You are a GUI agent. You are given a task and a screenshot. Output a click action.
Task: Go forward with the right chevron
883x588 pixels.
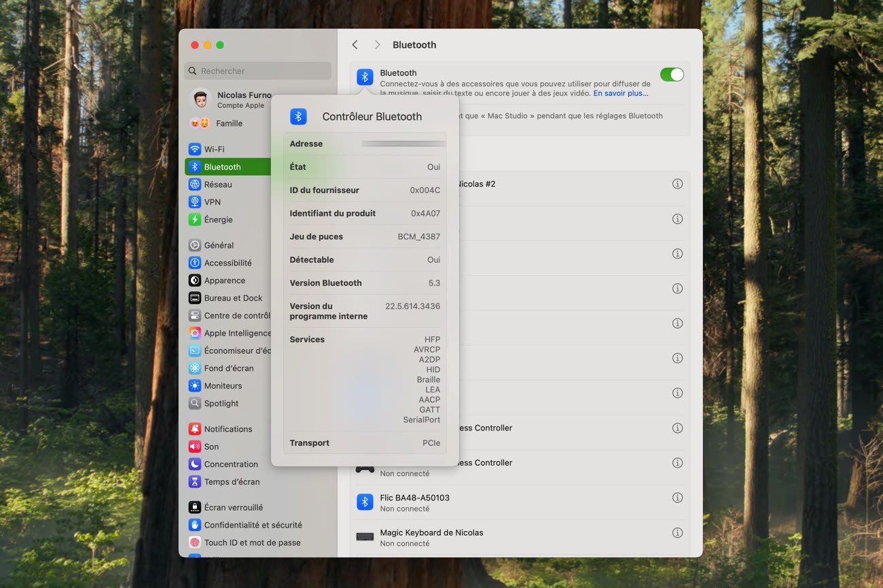click(x=378, y=45)
